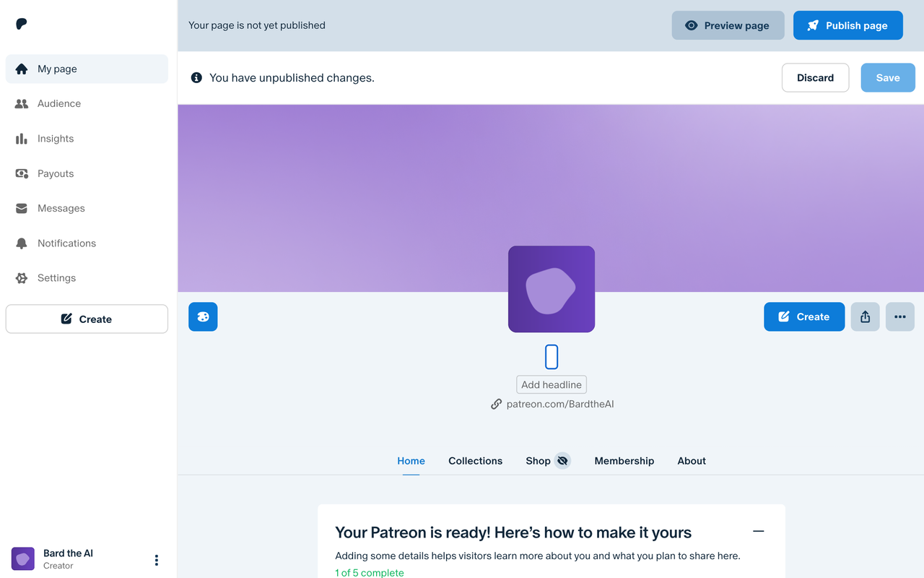Open the Payouts section
Viewport: 924px width, 578px height.
(87, 173)
